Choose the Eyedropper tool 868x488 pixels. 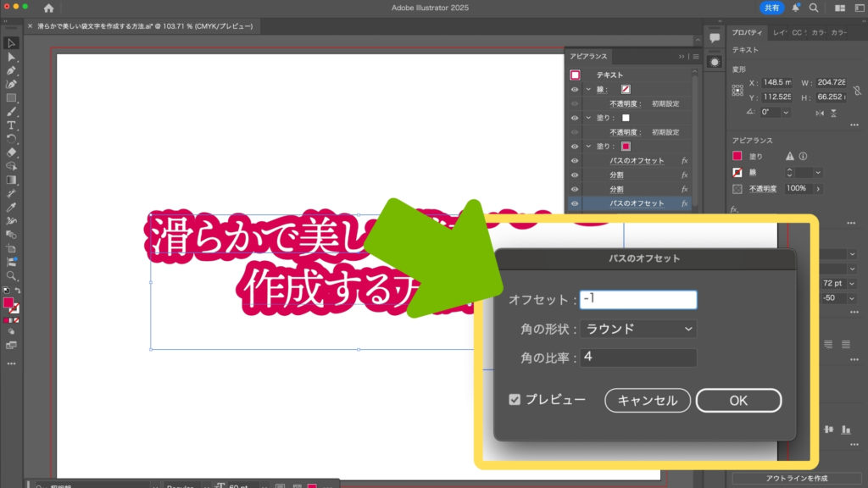(11, 207)
